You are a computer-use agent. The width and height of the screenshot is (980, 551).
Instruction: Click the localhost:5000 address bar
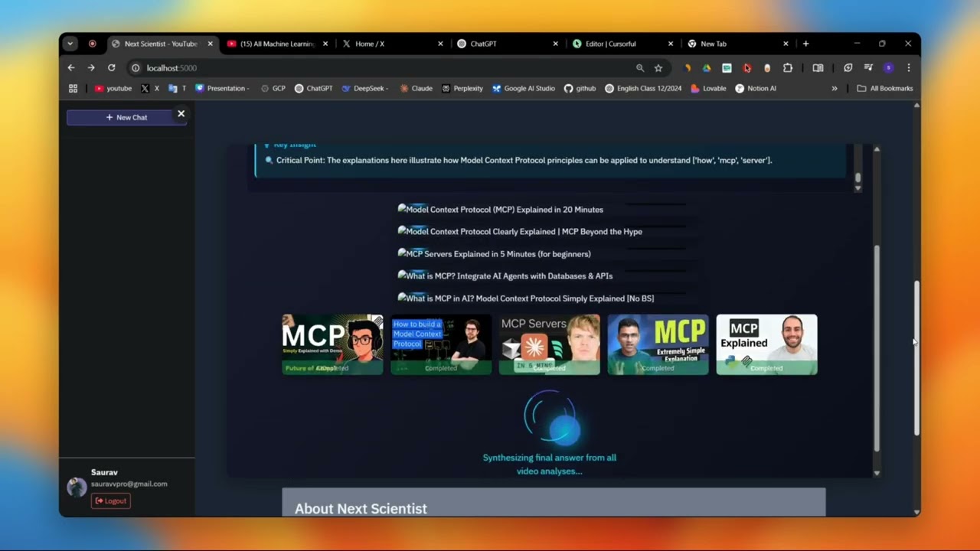[x=383, y=68]
